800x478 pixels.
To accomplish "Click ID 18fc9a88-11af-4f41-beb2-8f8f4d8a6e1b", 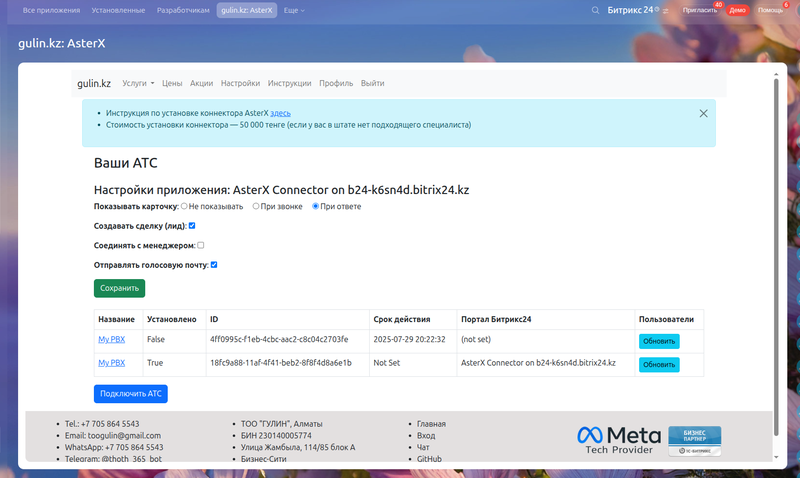I will [281, 363].
